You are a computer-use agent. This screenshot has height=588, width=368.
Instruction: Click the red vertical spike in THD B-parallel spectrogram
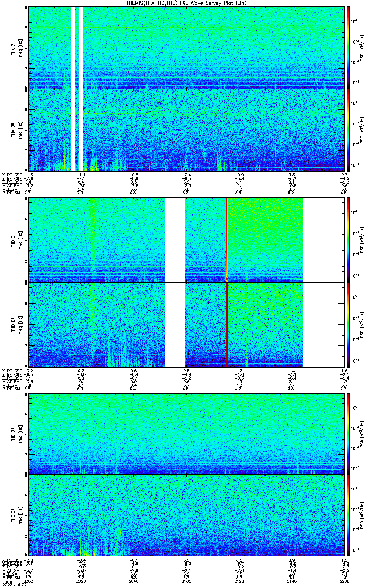tap(227, 324)
